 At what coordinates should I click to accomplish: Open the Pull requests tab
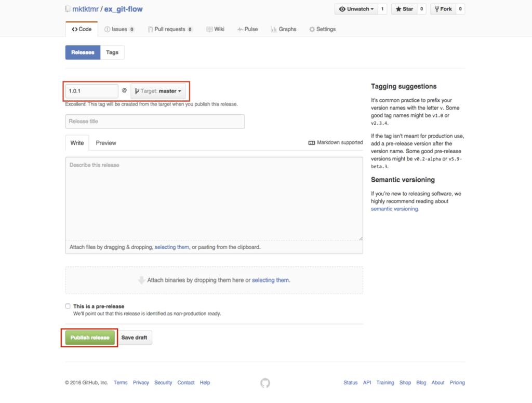coord(170,29)
